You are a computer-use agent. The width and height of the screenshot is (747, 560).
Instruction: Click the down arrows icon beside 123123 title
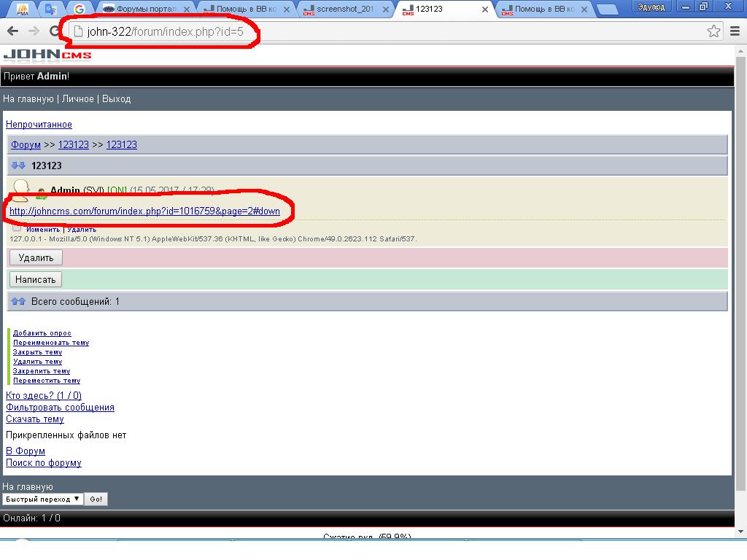click(18, 166)
